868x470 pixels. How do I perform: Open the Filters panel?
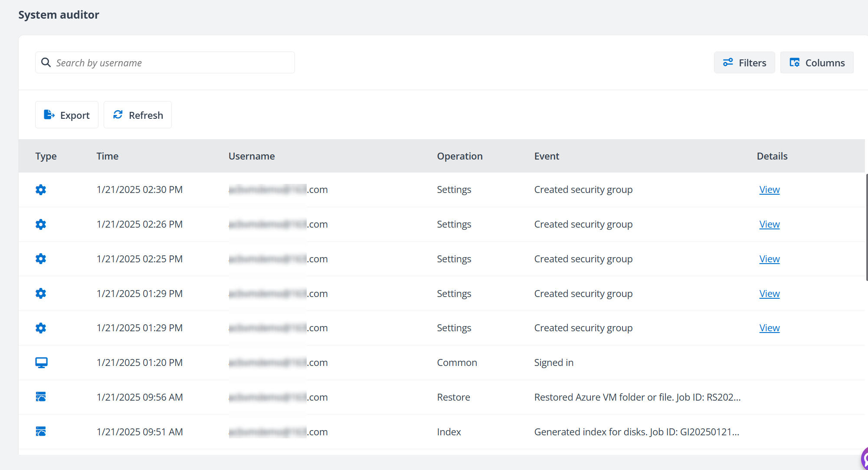coord(744,63)
